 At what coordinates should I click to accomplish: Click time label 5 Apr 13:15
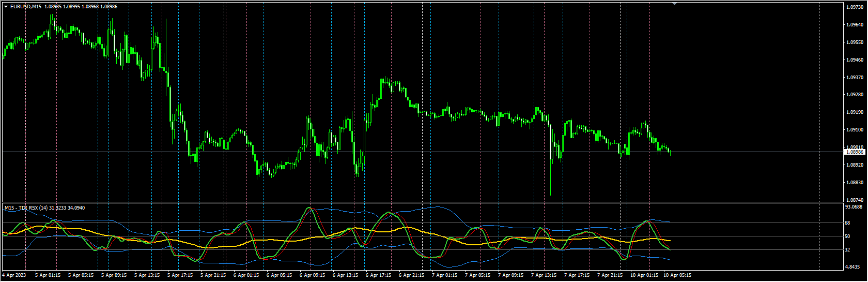(147, 275)
